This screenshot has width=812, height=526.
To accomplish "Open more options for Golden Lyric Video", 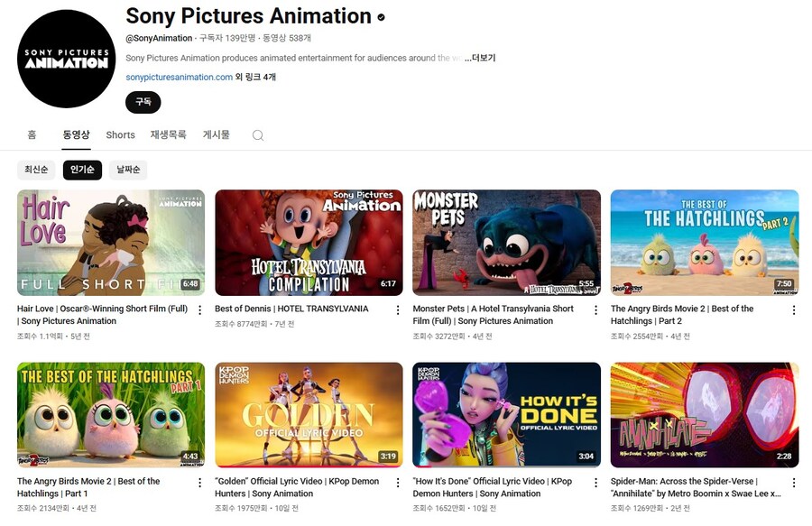I will click(398, 483).
